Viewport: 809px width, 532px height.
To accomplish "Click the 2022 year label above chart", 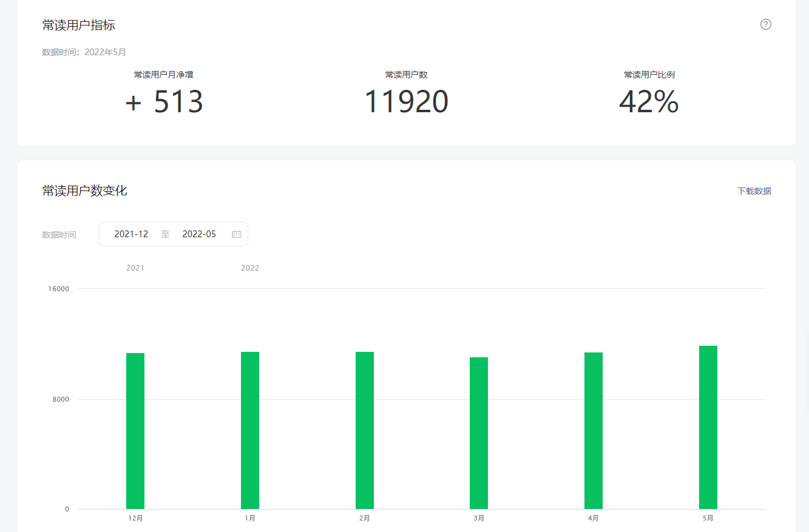I will [x=250, y=268].
